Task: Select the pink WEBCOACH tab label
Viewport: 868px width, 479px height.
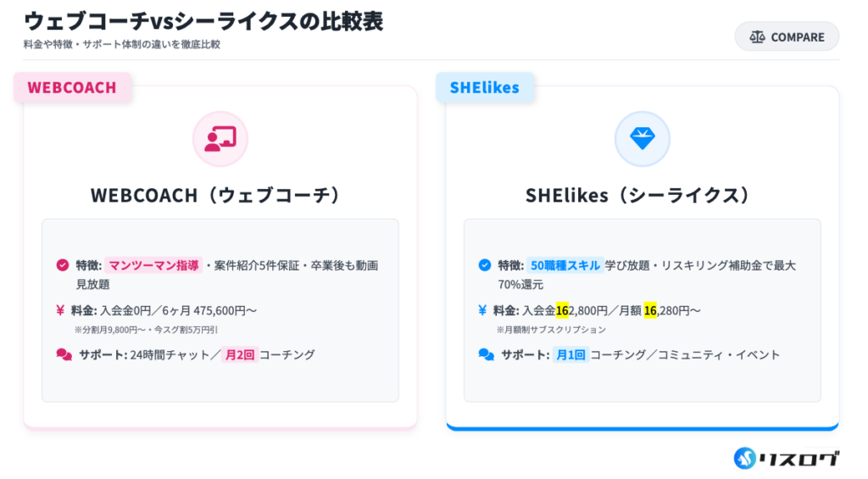Action: 72,87
